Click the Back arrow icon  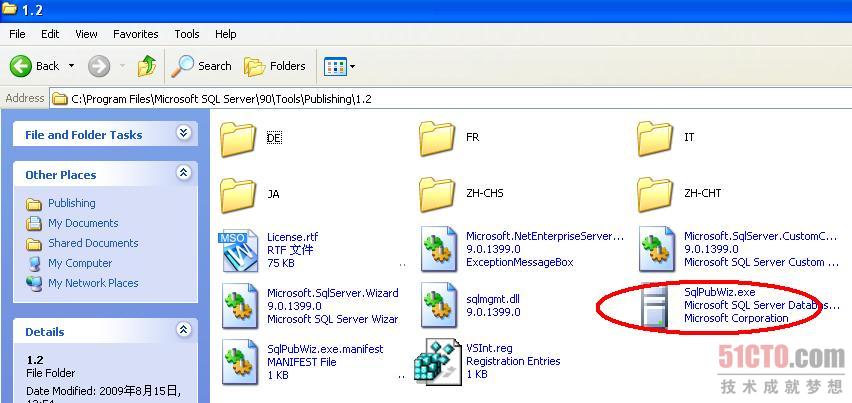click(21, 66)
